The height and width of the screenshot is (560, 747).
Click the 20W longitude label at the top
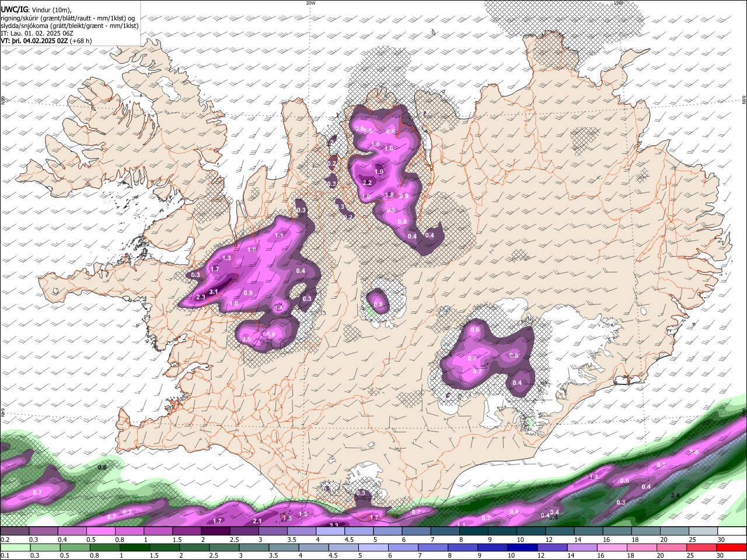coord(310,3)
